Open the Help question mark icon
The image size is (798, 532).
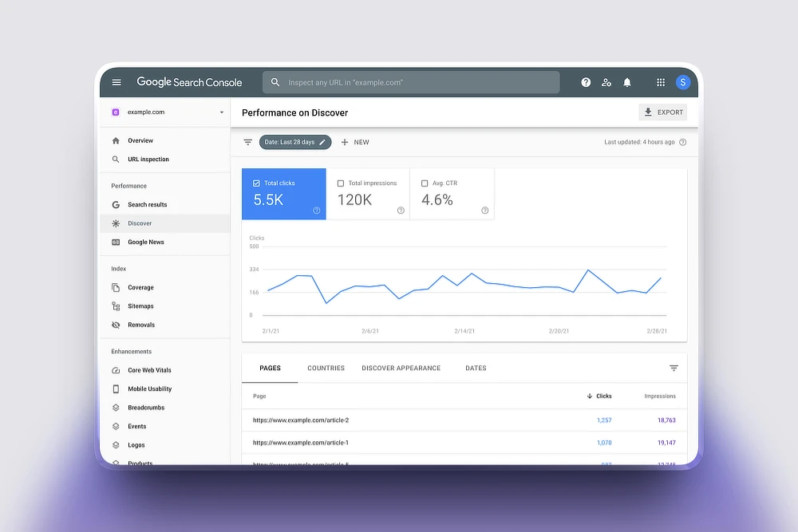coord(586,82)
